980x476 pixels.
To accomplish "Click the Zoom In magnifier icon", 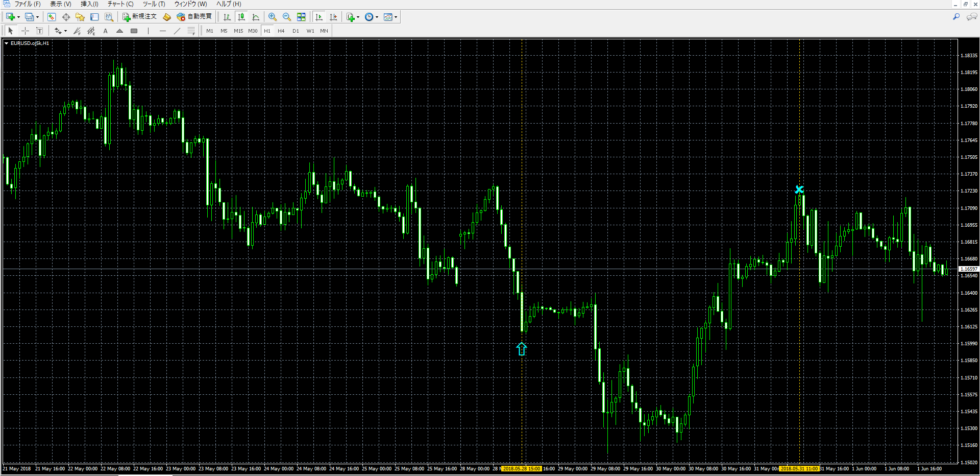I will click(x=273, y=17).
